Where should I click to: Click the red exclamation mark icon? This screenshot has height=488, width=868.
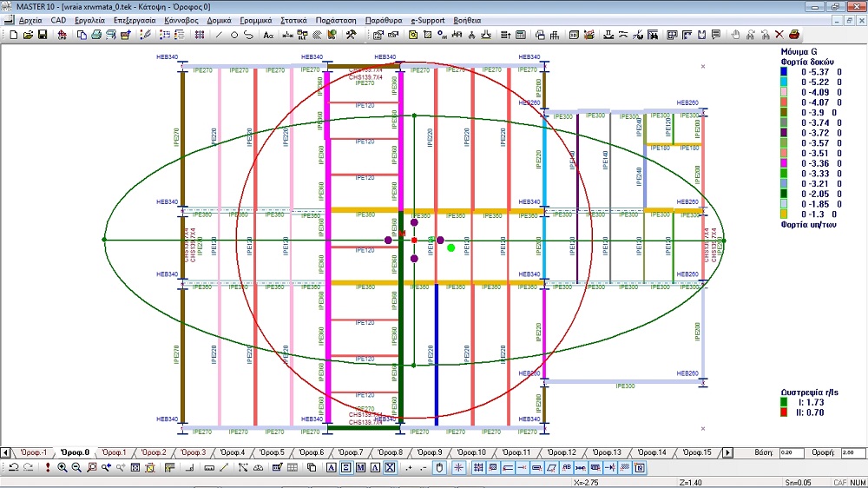click(48, 467)
